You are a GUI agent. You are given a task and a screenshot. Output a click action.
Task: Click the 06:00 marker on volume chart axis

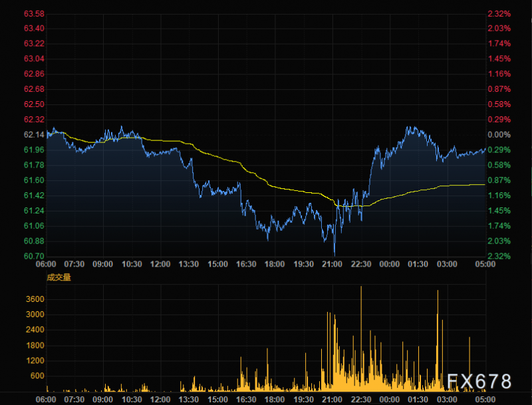[46, 400]
